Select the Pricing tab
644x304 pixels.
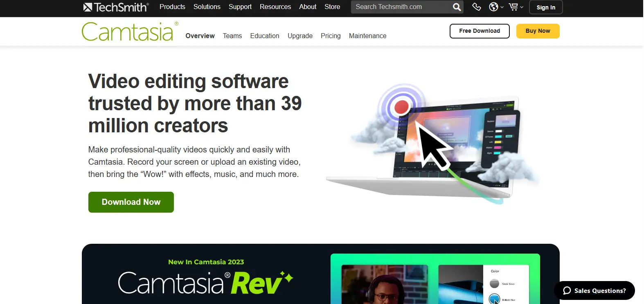331,36
